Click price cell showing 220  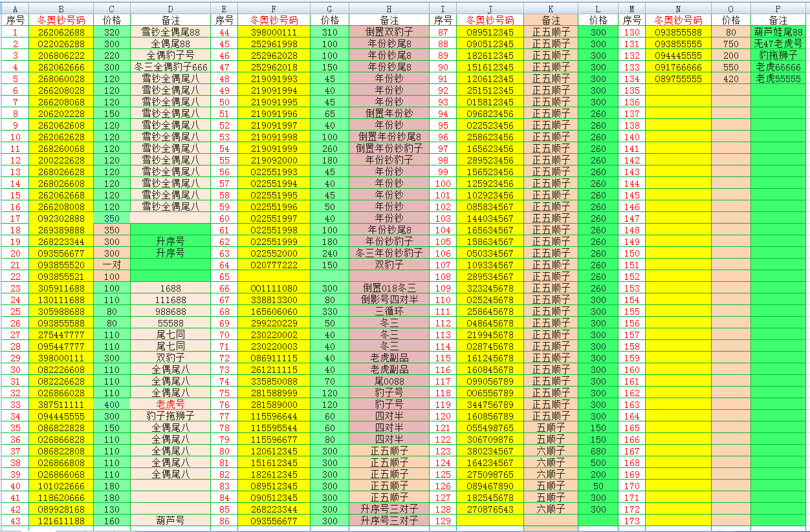coord(112,56)
